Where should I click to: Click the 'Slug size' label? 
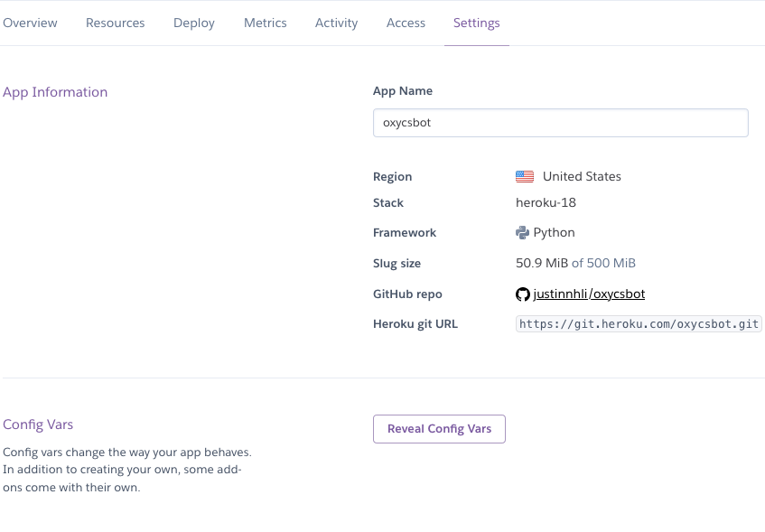(396, 264)
